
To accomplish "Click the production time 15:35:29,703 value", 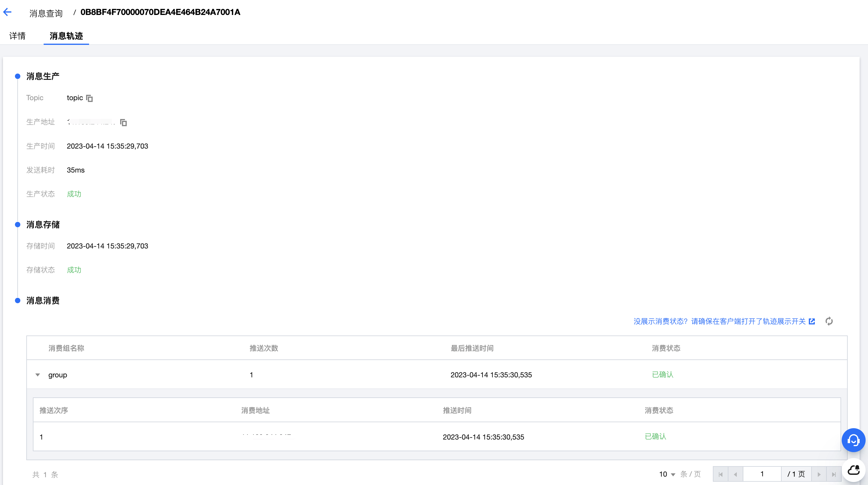I will tap(108, 146).
